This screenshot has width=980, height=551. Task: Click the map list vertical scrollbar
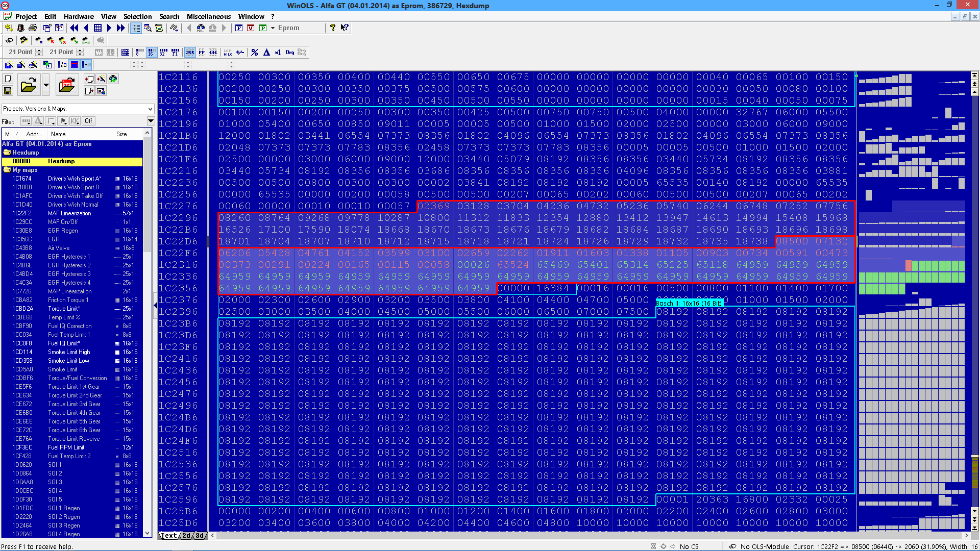(x=148, y=333)
